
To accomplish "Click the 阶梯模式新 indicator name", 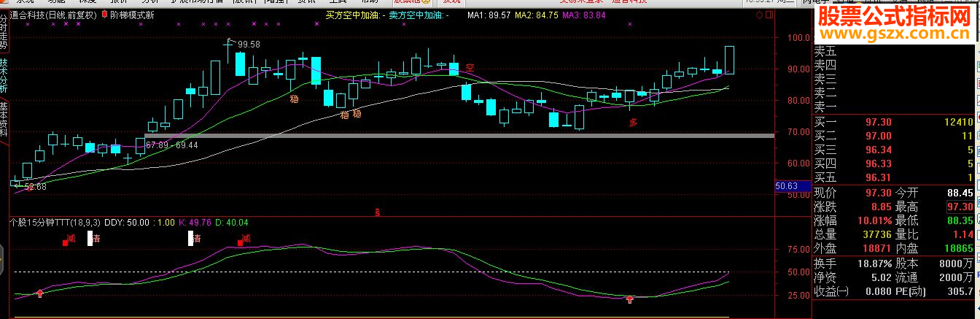I will coord(132,14).
